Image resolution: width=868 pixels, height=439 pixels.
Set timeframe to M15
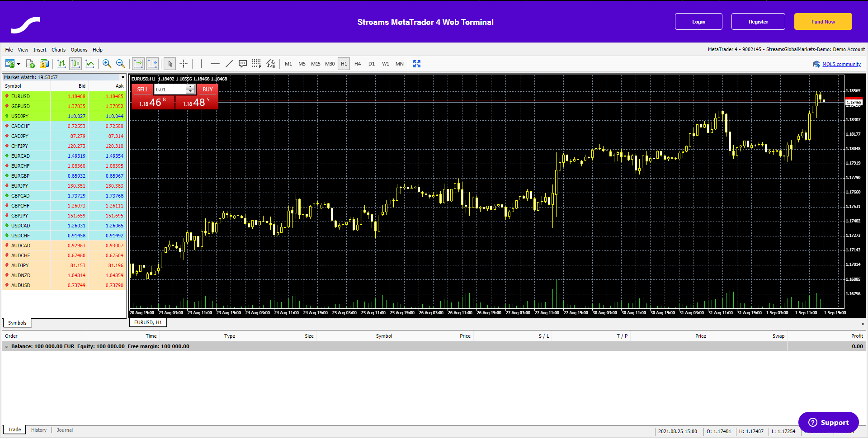point(316,64)
